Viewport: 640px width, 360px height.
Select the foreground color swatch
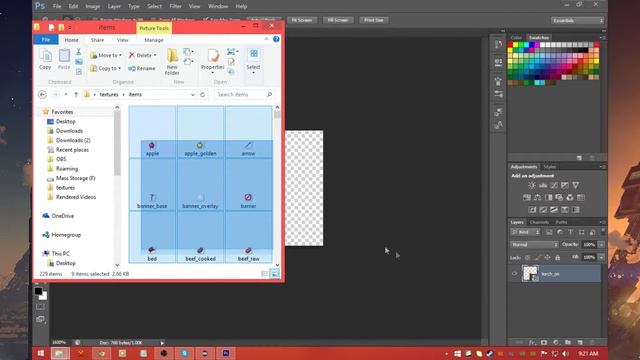pos(38,291)
